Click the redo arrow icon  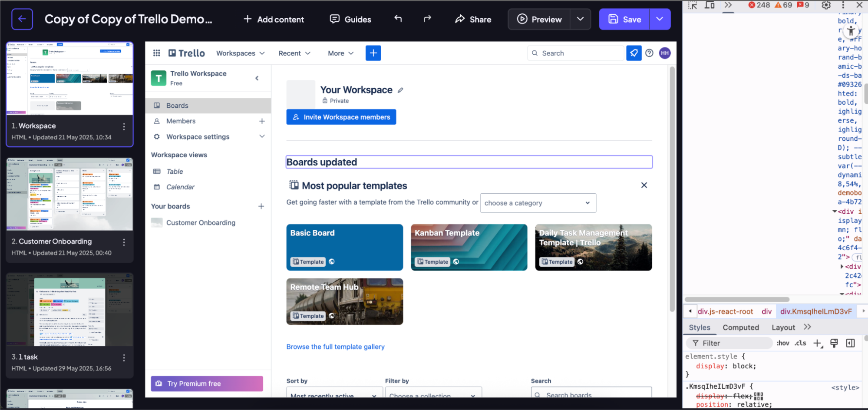427,19
